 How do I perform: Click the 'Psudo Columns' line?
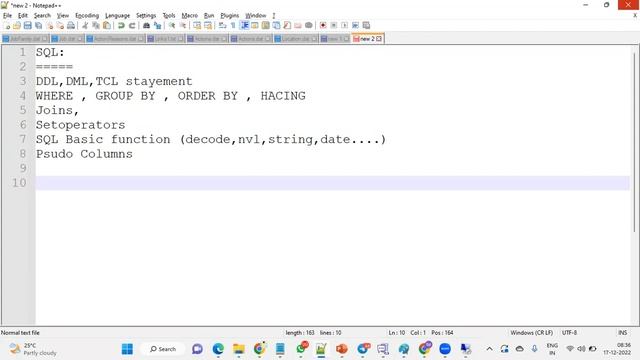tap(84, 154)
